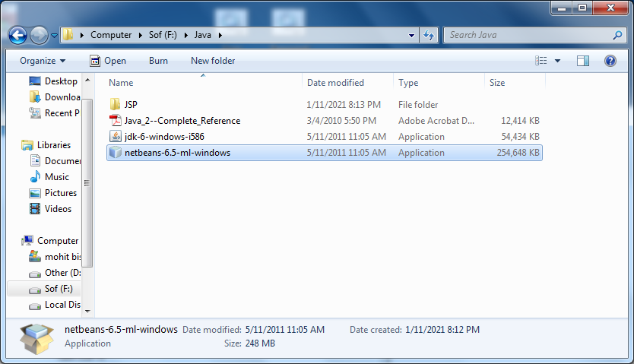Open the Music library
This screenshot has width=634, height=364.
(49, 177)
